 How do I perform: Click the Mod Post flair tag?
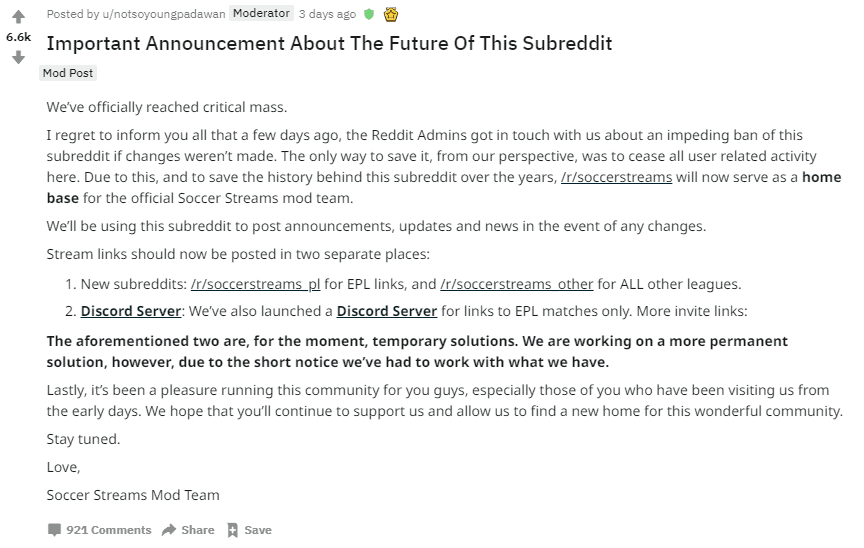[68, 73]
